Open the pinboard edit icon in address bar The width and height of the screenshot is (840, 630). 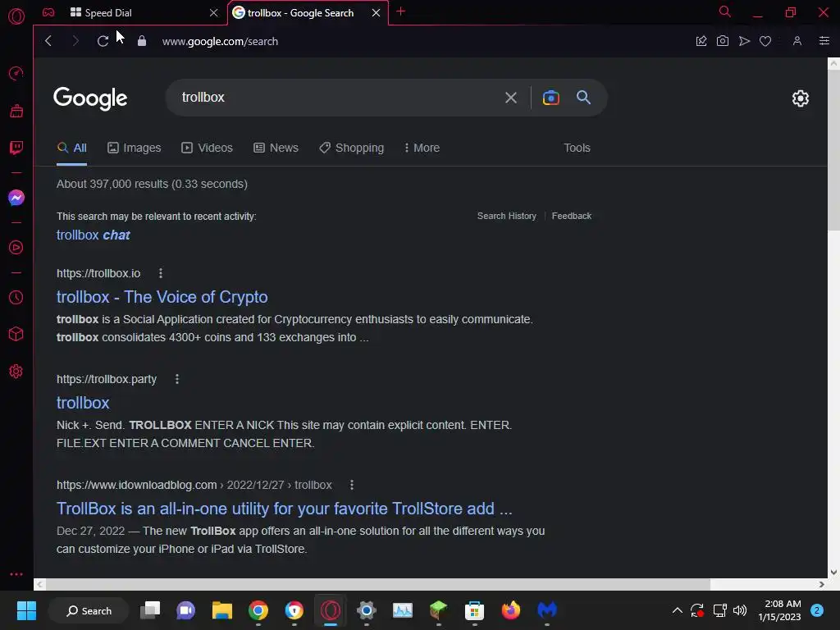click(x=701, y=41)
